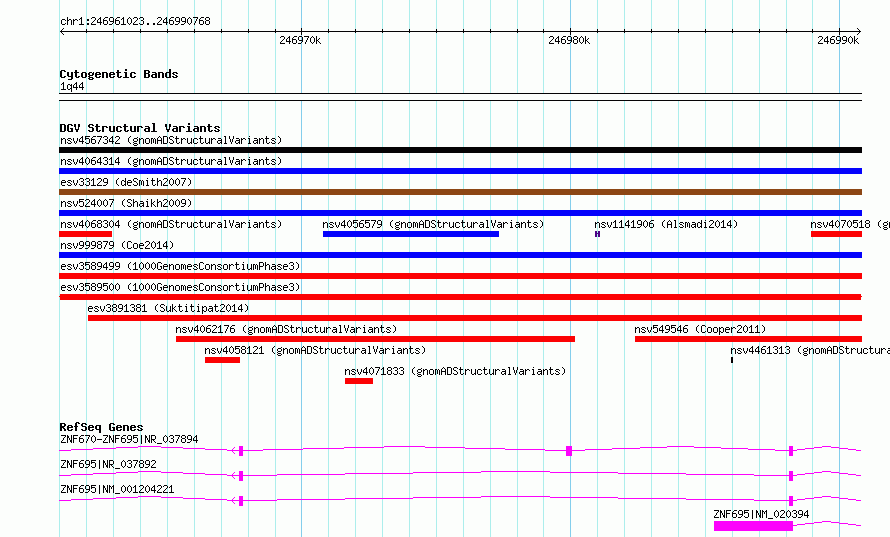Select the Cytogenetic Bands track title

[119, 74]
